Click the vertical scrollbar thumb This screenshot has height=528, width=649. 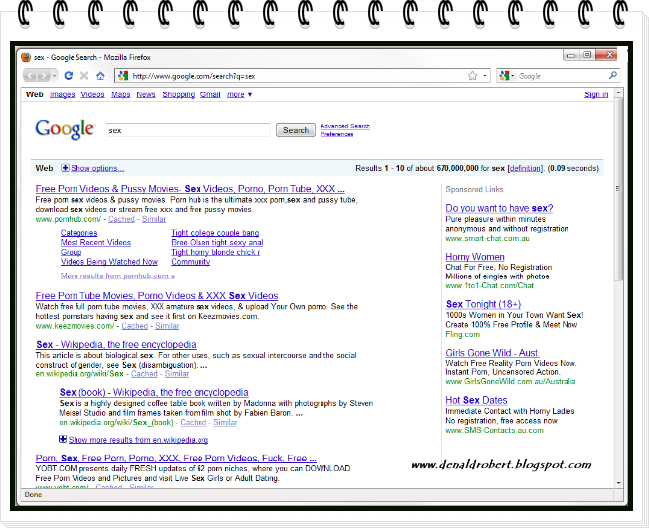click(618, 188)
